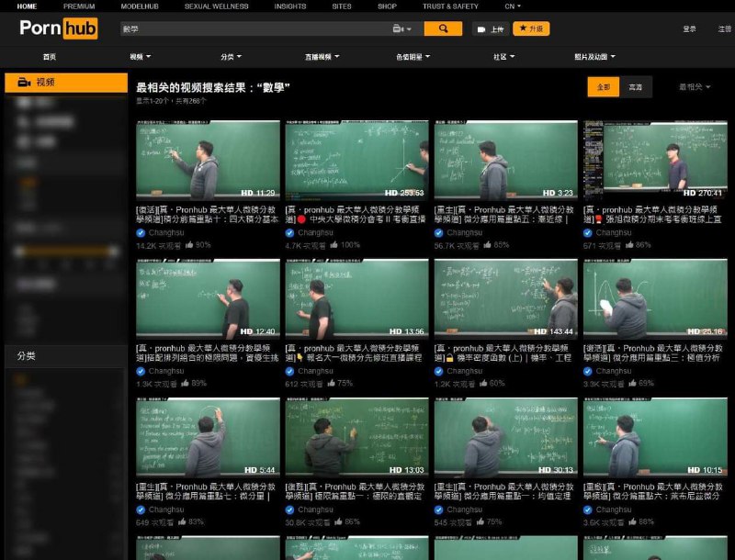Open the video thumbnail with duration 253:53
Viewport: 735px width, 560px height.
pyautogui.click(x=356, y=160)
